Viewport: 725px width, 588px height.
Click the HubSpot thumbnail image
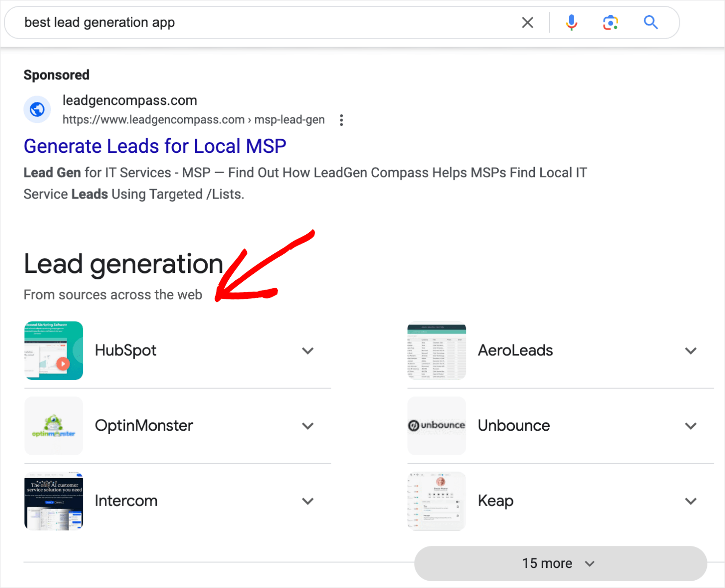point(54,351)
